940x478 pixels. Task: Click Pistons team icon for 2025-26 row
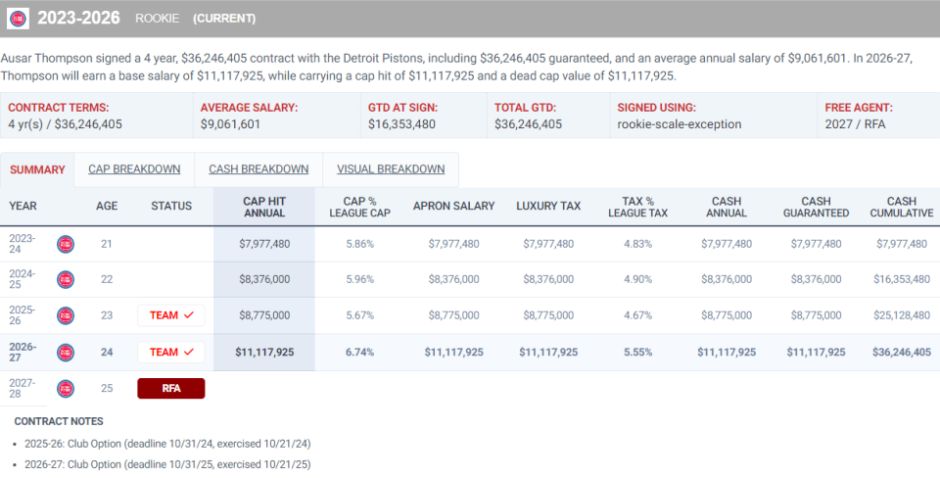[x=65, y=315]
